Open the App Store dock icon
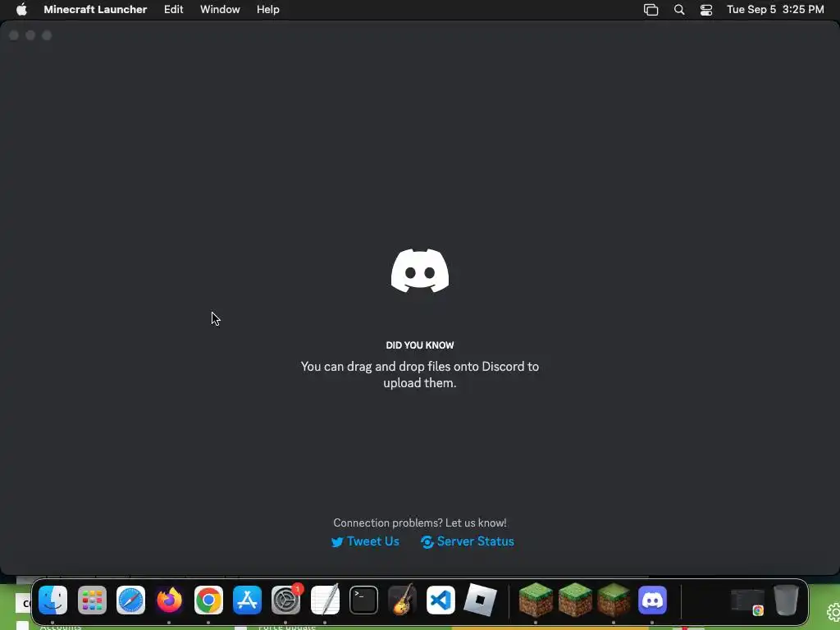The width and height of the screenshot is (840, 630). (x=247, y=600)
